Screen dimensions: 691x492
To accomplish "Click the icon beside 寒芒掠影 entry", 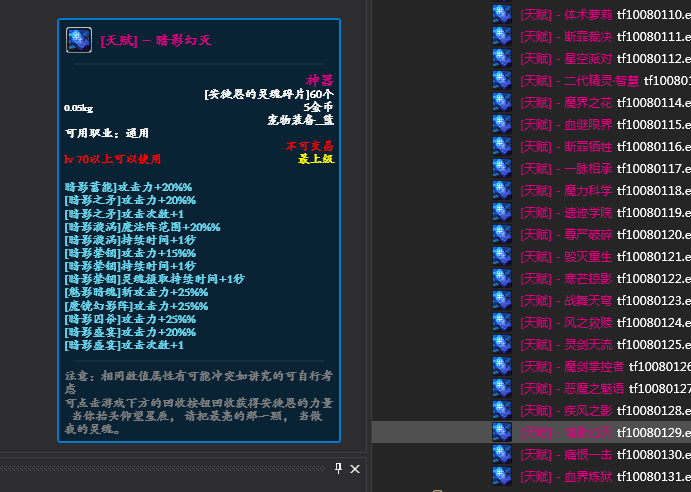I will coord(502,279).
